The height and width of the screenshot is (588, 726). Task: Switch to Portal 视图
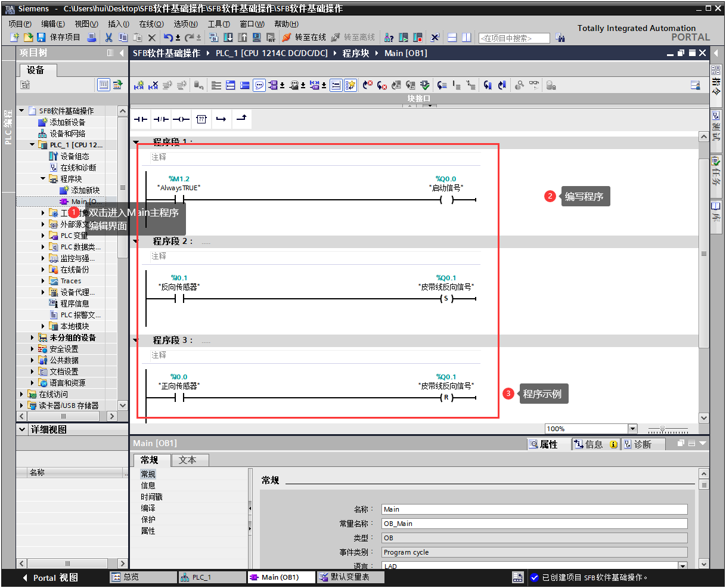pyautogui.click(x=49, y=577)
